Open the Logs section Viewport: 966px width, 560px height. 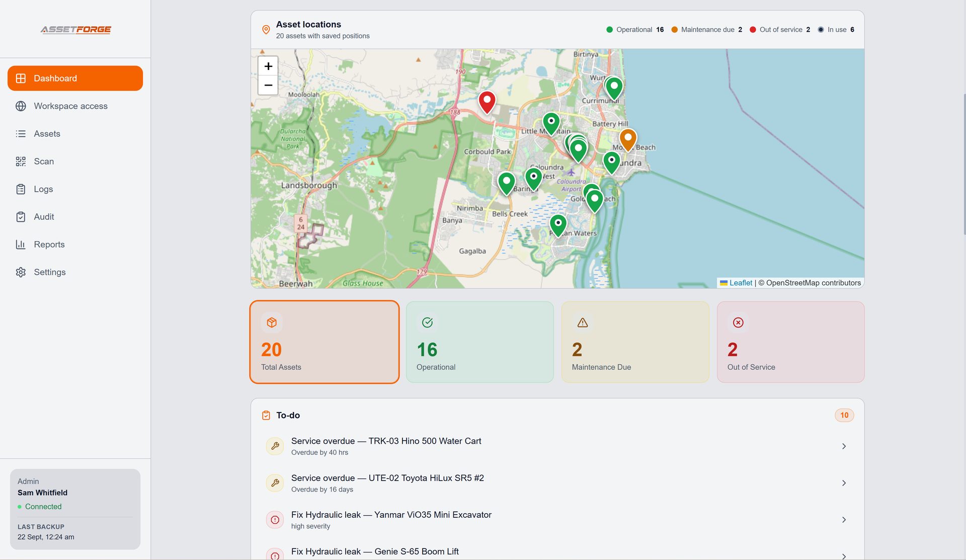(75, 189)
